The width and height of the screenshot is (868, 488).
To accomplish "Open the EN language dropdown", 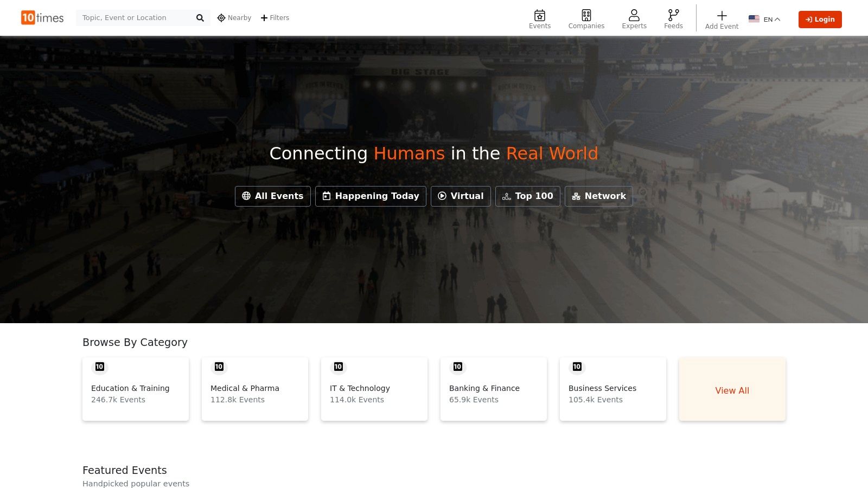I will point(771,20).
